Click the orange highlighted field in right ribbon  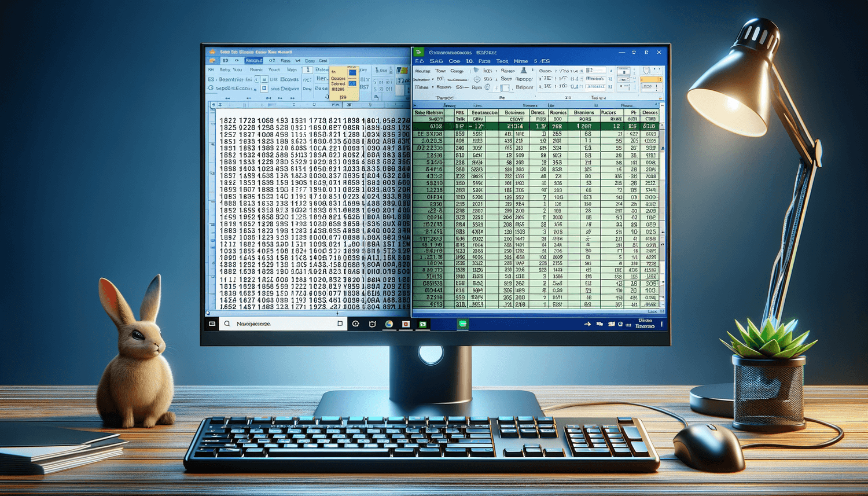click(x=651, y=79)
